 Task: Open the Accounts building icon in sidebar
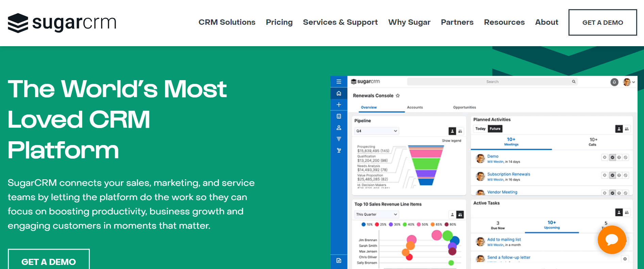(339, 116)
